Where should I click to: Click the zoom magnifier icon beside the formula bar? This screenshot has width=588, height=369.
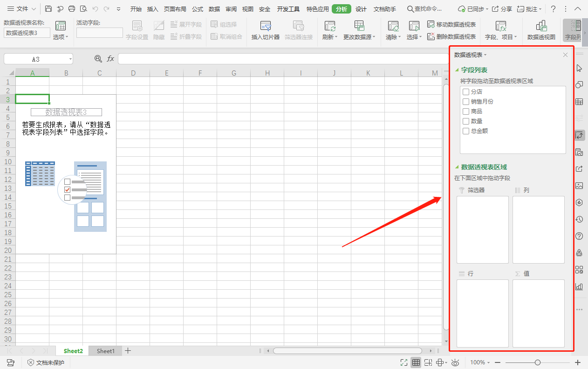click(98, 59)
